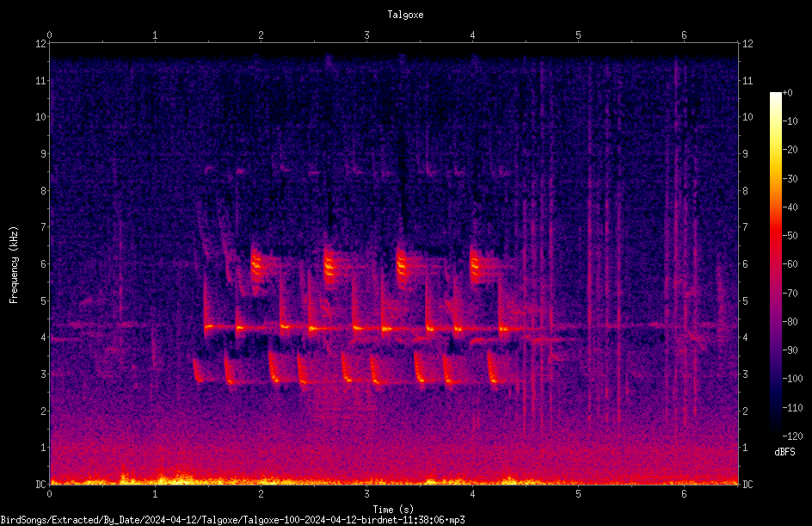Screen dimensions: 812x526
Task: Click the -100 value on the dBFS scale
Action: [x=792, y=378]
